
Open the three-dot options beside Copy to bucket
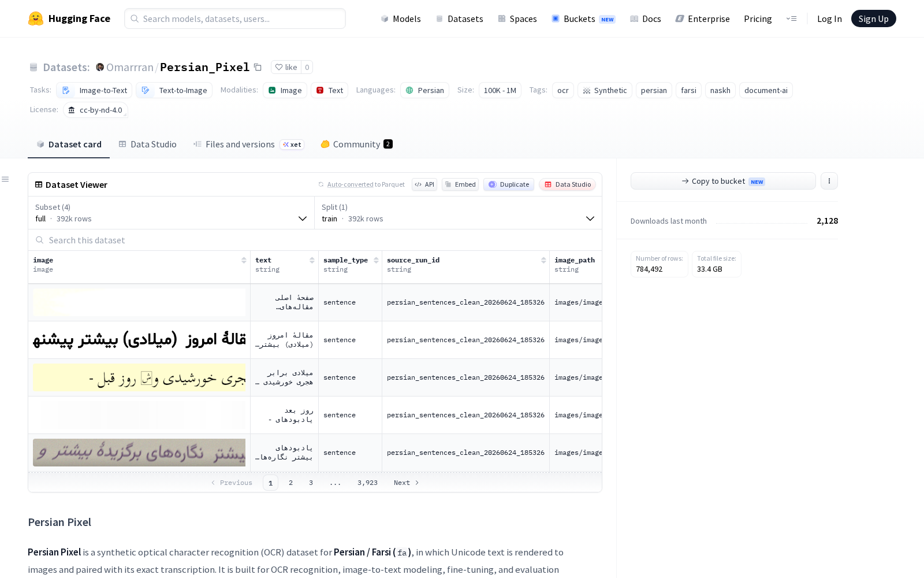(829, 181)
